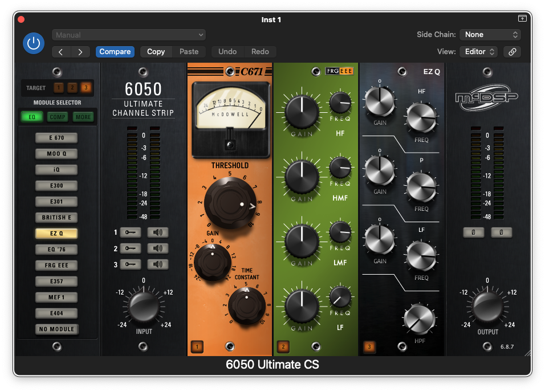This screenshot has width=545, height=392.
Task: Click the FRG EEE HMF GAIN knob
Action: pos(302,177)
